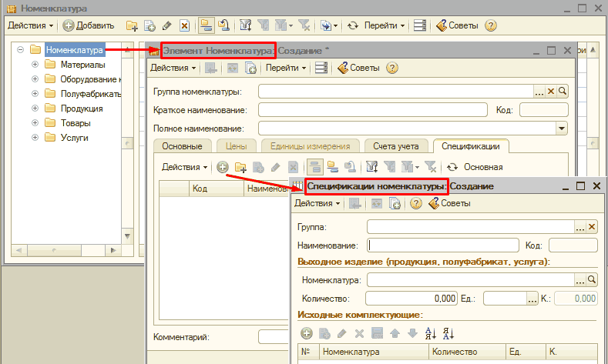Click the refresh icon left of main Перейти
Image resolution: width=608 pixels, height=364 pixels.
pyautogui.click(x=353, y=26)
